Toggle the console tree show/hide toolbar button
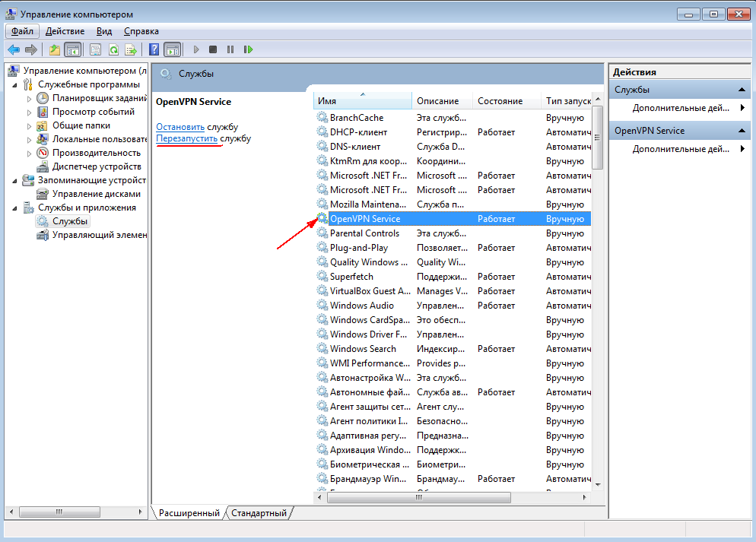This screenshot has width=756, height=542. (73, 49)
